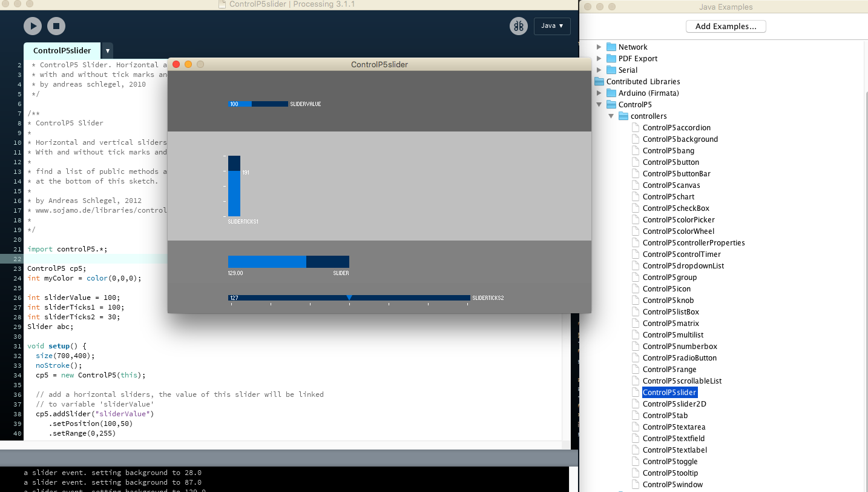Click the controllers folder icon
Image resolution: width=868 pixels, height=492 pixels.
pos(623,116)
